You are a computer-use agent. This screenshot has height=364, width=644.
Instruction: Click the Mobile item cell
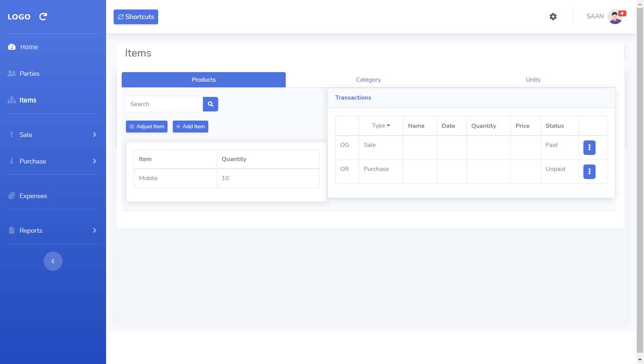175,178
